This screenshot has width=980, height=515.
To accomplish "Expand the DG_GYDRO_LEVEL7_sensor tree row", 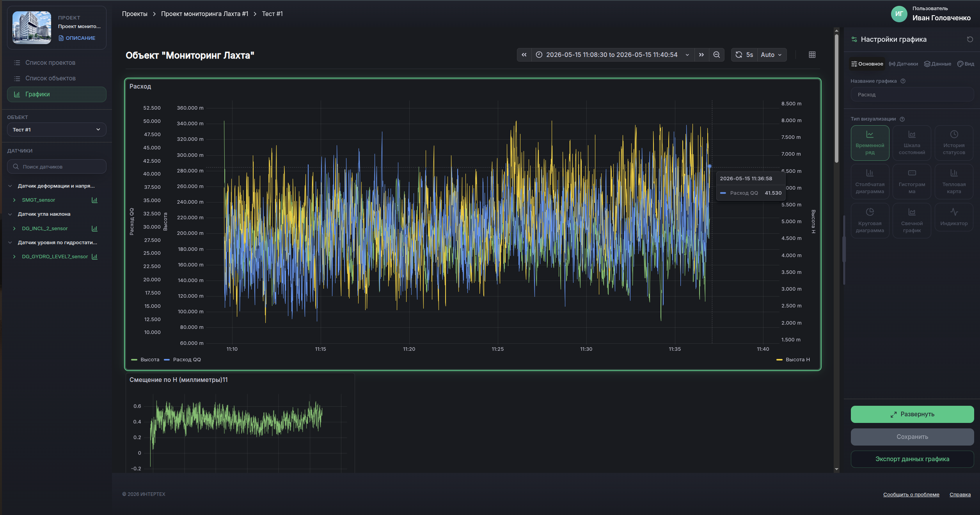I will click(x=14, y=257).
